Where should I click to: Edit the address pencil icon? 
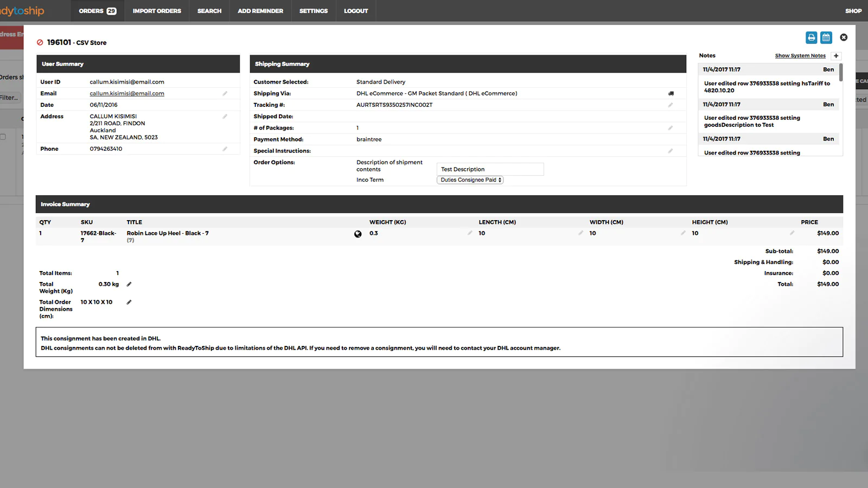(x=225, y=117)
